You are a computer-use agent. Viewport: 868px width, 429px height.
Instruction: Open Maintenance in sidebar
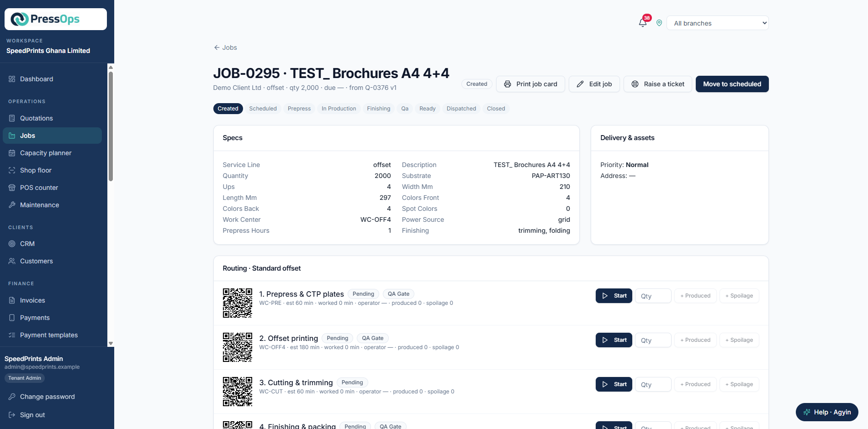(x=52, y=205)
